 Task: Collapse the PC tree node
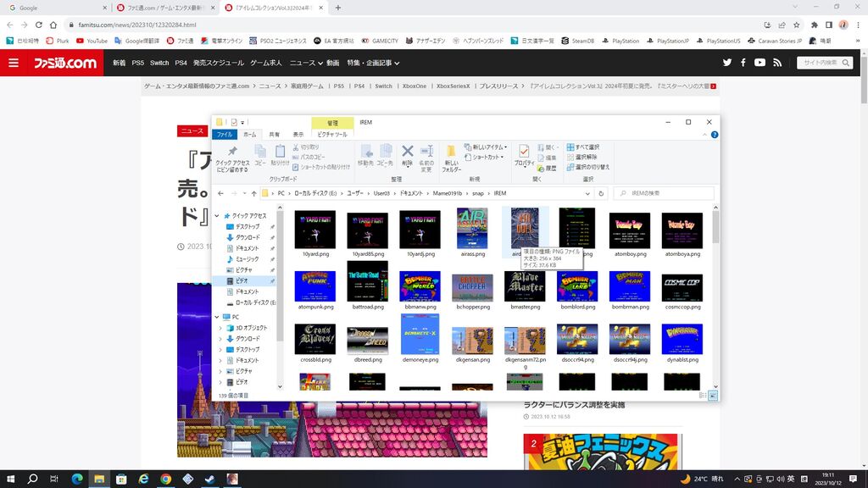point(218,317)
